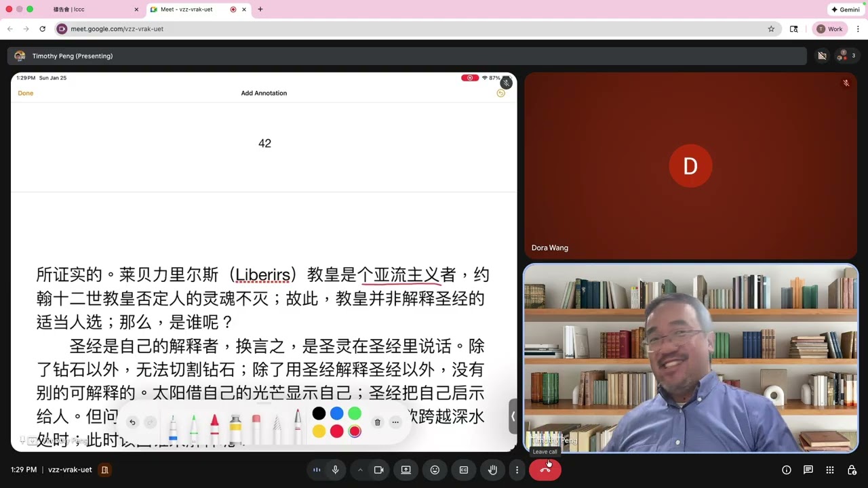Leave call with the red hang-up button
This screenshot has width=868, height=488.
(545, 470)
